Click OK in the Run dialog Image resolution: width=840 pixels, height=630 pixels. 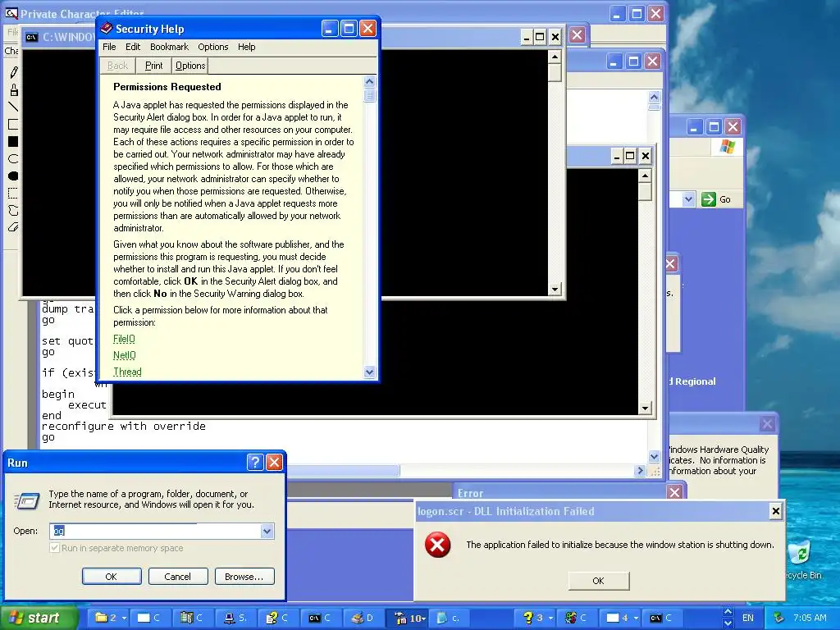112,577
